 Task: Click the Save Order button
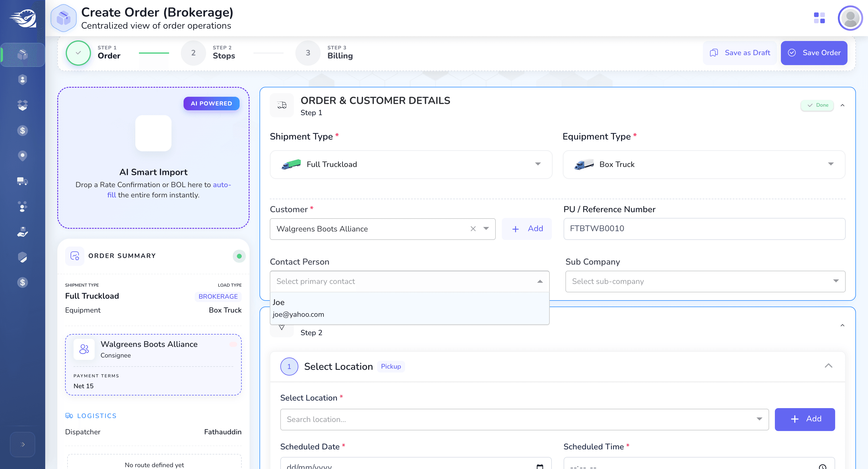point(814,53)
